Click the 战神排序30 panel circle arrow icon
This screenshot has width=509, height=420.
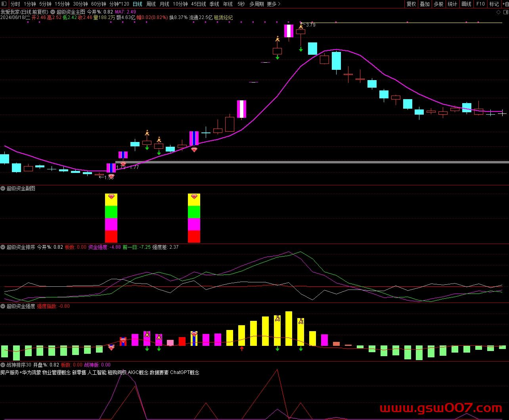(x=3, y=365)
